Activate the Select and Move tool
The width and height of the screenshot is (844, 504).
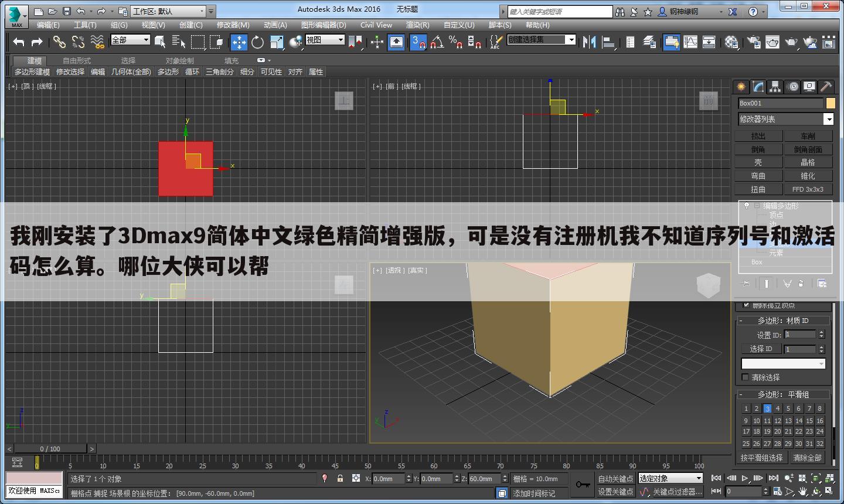239,42
